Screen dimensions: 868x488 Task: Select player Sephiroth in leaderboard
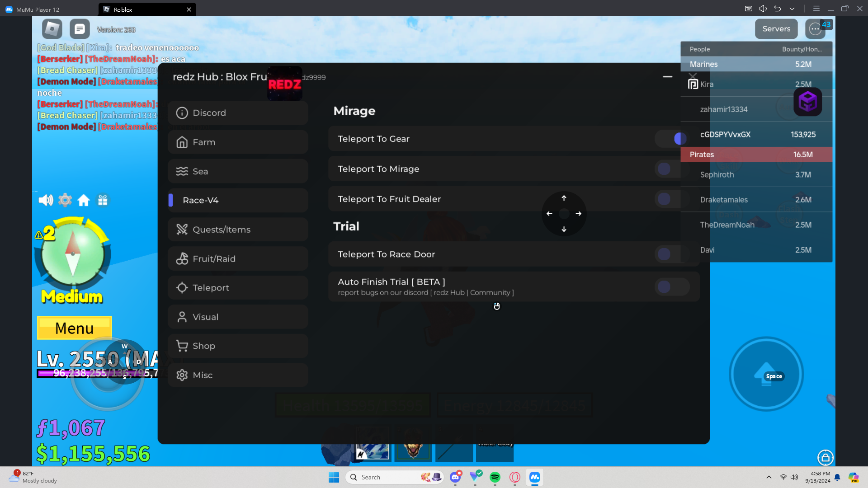(x=756, y=175)
